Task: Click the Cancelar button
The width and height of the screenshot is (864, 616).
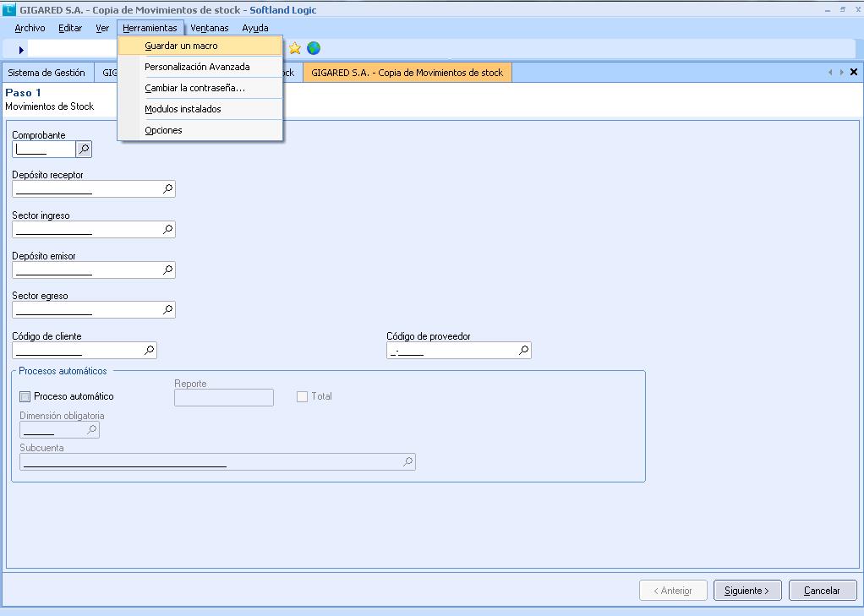Action: (822, 591)
